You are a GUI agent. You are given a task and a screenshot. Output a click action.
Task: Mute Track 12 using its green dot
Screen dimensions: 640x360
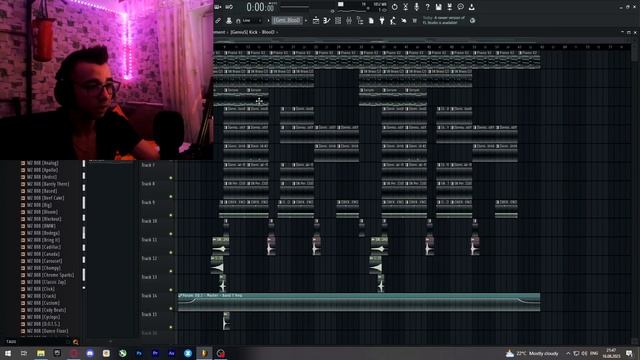point(171,271)
